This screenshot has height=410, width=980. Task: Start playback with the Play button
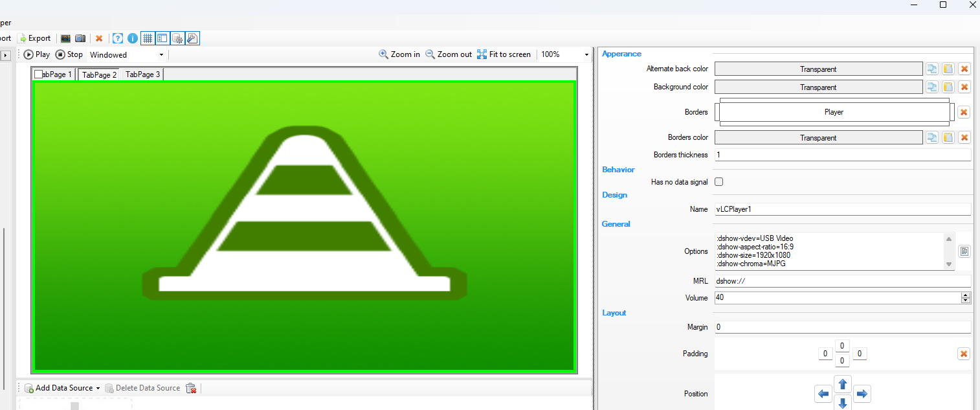(x=37, y=54)
